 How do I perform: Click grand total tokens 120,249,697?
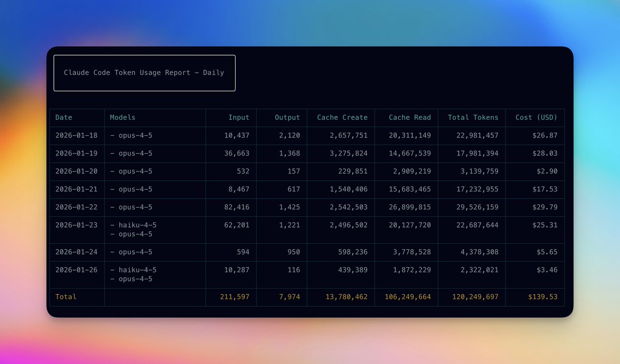tap(475, 297)
